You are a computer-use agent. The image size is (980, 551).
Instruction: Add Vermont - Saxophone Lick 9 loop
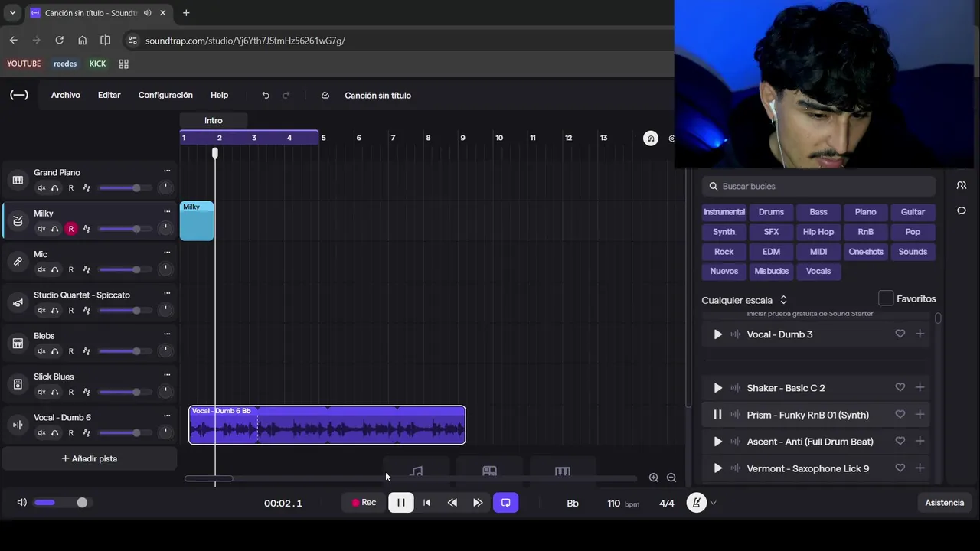(920, 468)
